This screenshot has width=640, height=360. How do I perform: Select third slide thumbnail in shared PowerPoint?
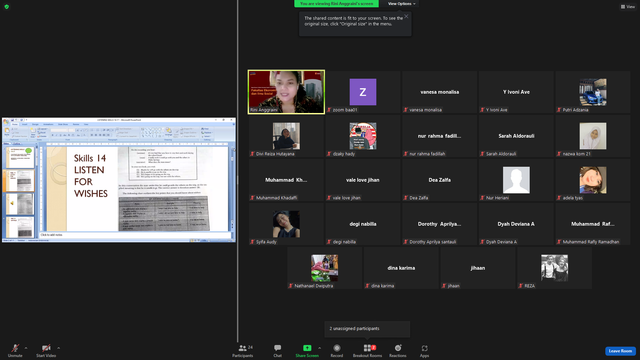(20, 204)
